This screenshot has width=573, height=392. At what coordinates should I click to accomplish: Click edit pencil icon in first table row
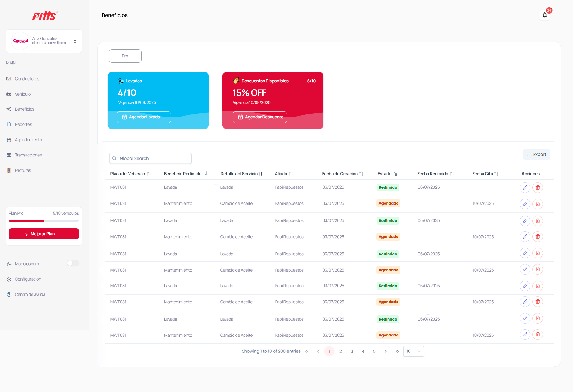pyautogui.click(x=525, y=187)
